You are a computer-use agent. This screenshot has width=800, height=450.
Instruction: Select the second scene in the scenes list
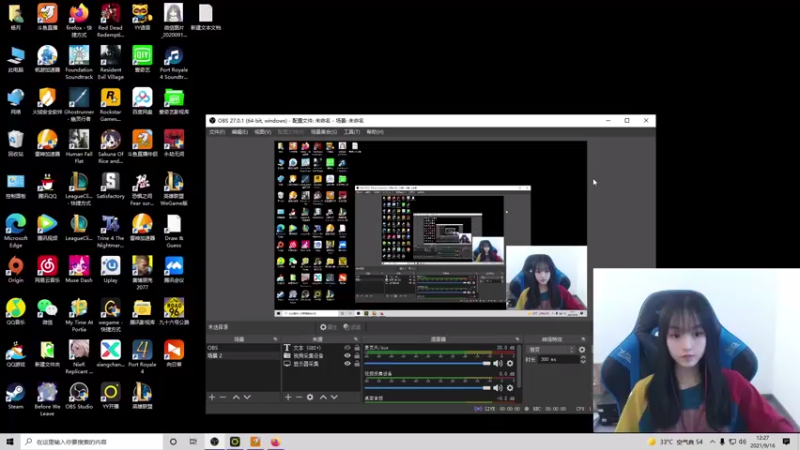pos(243,356)
